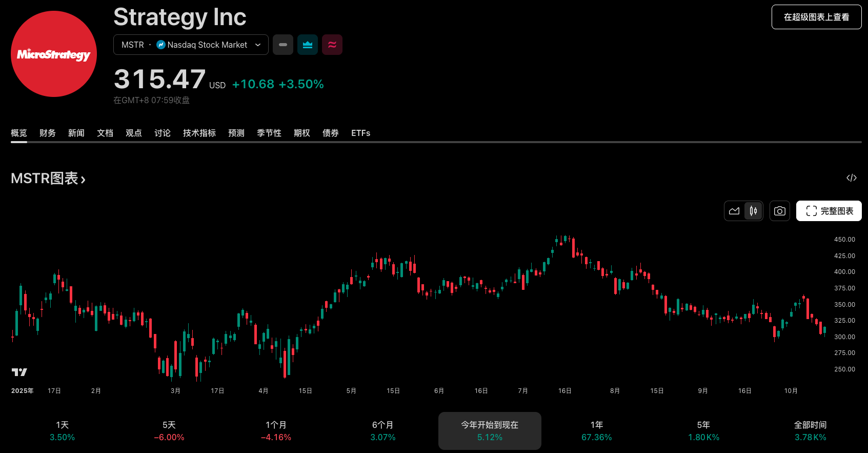This screenshot has width=868, height=453.
Task: Select the 5天 time range
Action: pyautogui.click(x=169, y=431)
